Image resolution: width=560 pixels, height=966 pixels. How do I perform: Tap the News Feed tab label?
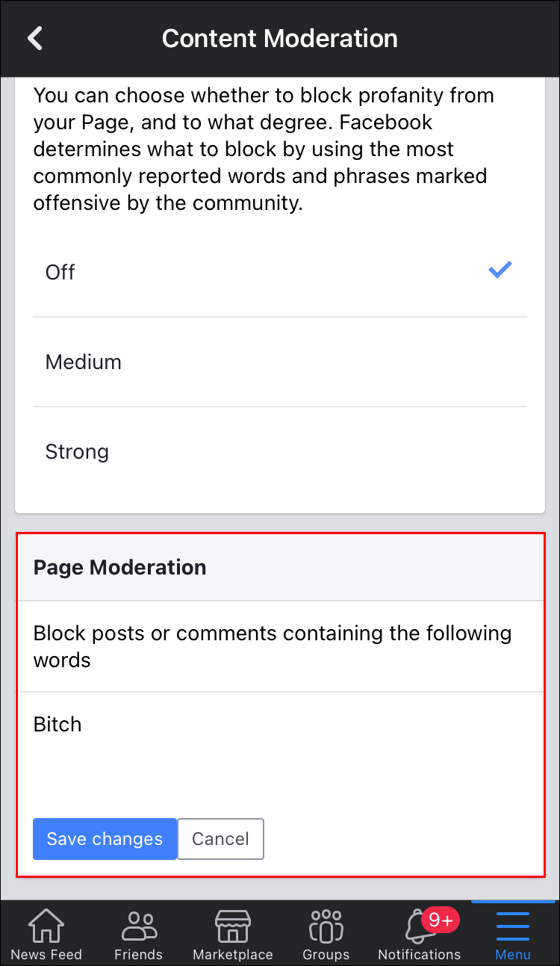coord(46,954)
